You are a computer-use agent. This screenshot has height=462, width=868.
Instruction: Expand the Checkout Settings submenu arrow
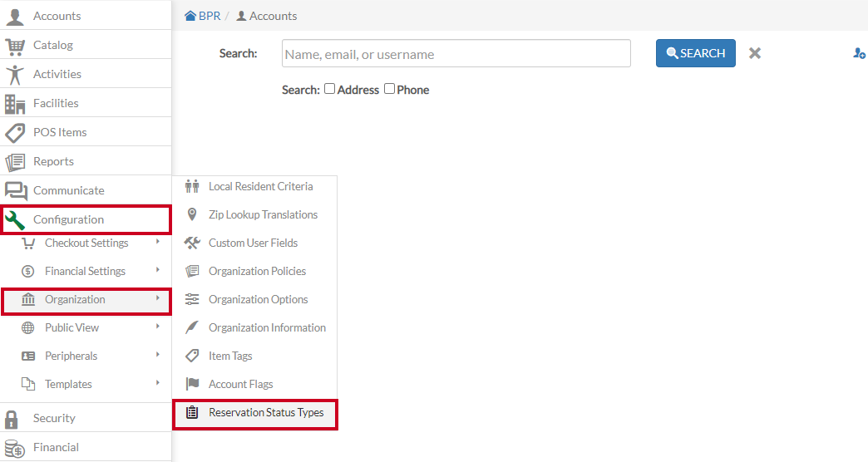[158, 242]
